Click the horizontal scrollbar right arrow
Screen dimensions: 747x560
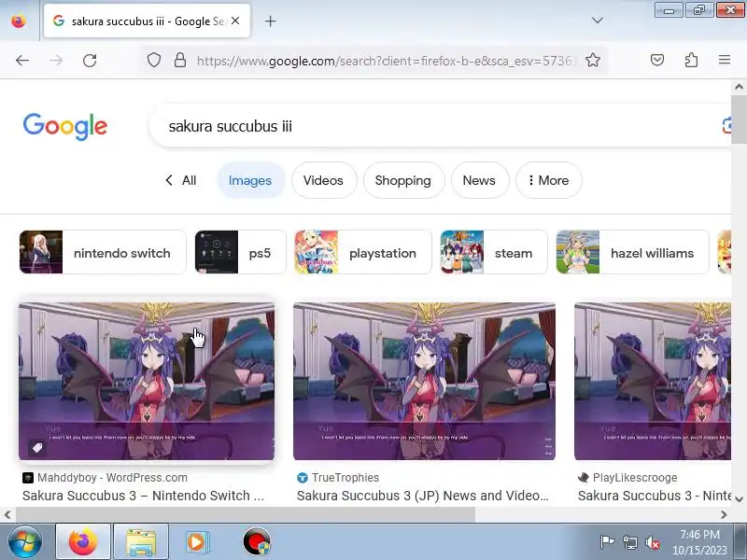coord(725,514)
